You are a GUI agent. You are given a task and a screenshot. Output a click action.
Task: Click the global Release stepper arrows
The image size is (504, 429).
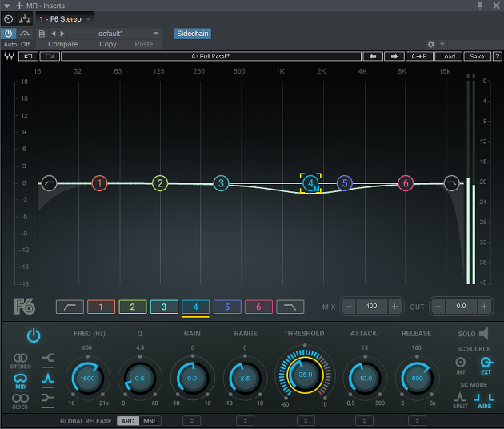[418, 421]
